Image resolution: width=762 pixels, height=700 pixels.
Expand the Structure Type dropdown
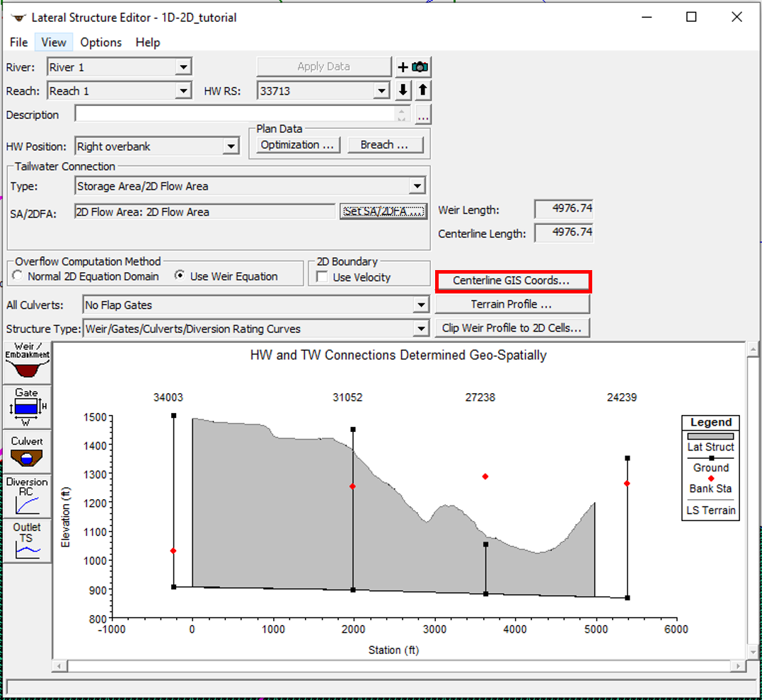[x=422, y=329]
